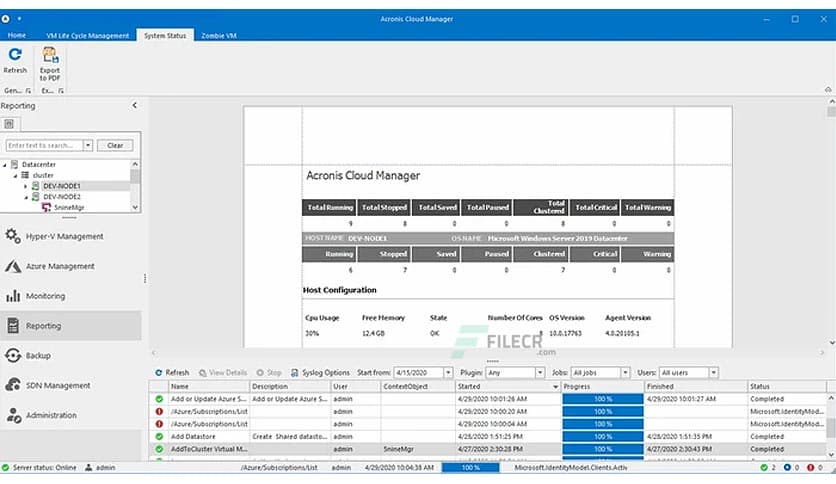Click the report vertical scrollbar
This screenshot has height=484, width=836.
[831, 221]
